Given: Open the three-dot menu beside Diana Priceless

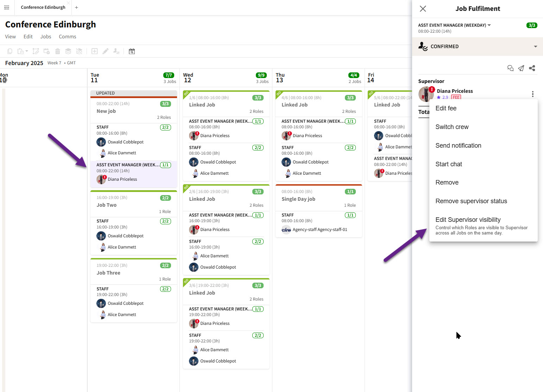Looking at the screenshot, I should point(533,94).
